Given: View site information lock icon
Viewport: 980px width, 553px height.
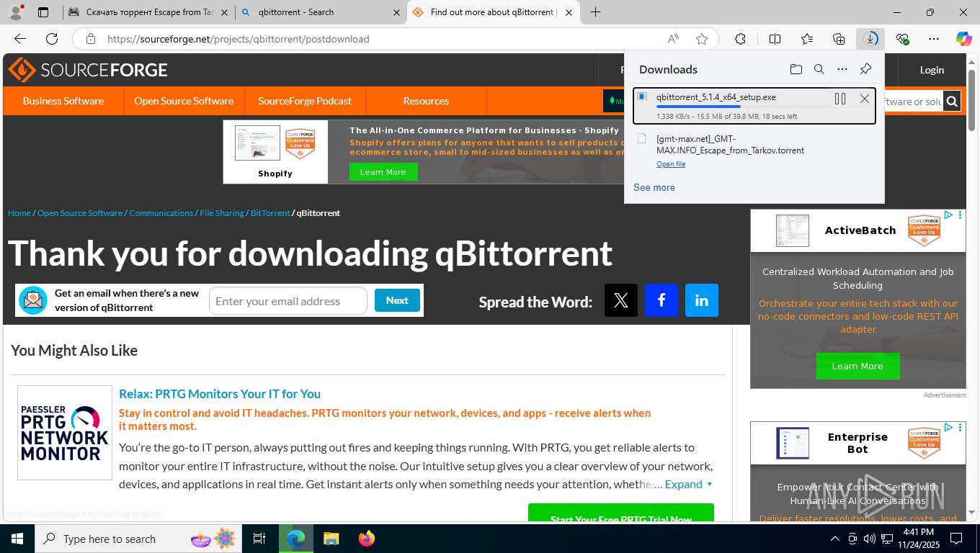Looking at the screenshot, I should (x=90, y=39).
